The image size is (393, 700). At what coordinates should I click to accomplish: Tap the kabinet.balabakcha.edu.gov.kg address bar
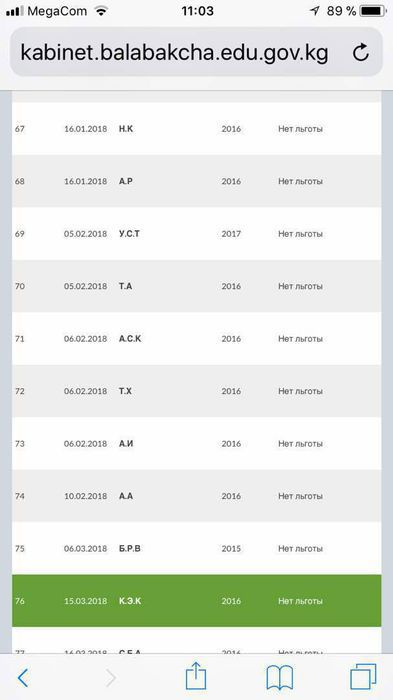coord(196,52)
